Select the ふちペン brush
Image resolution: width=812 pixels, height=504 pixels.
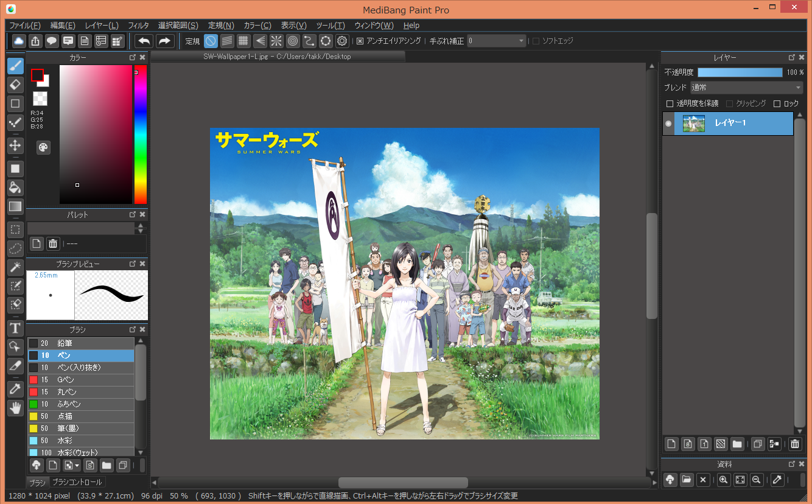(x=81, y=404)
